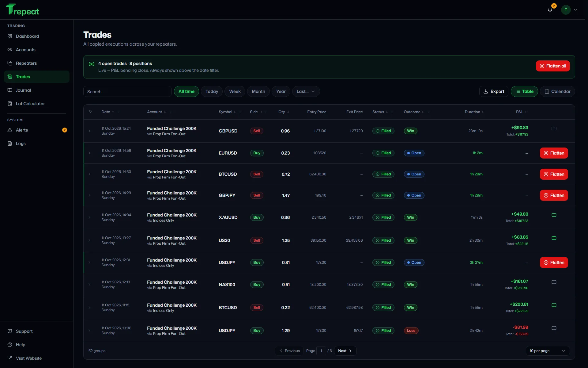Expand the GBPJPY trade row
Image resolution: width=588 pixels, height=368 pixels.
[x=89, y=195]
